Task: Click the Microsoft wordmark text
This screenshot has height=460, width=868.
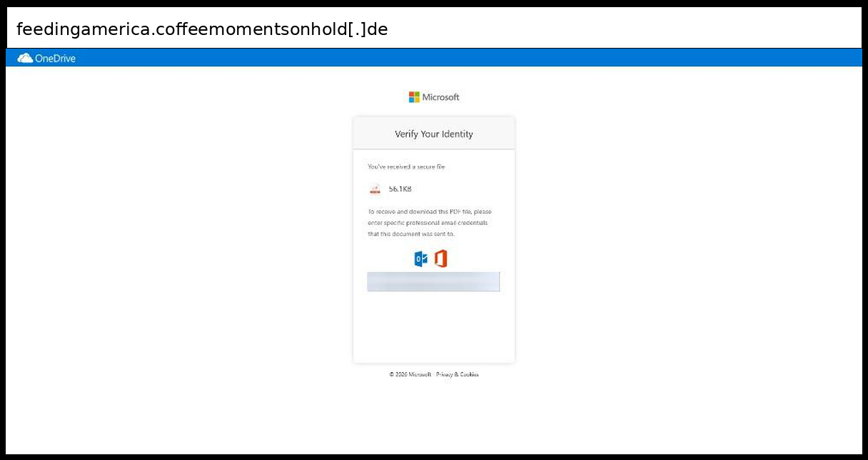Action: tap(440, 97)
